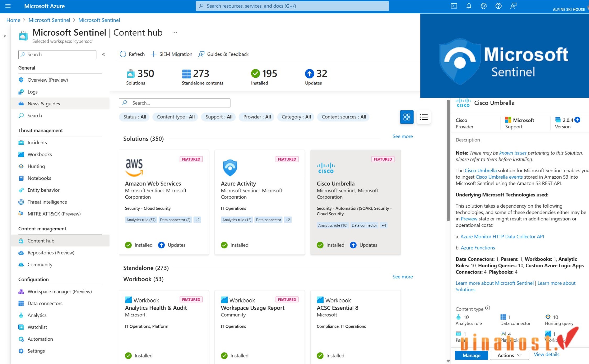Open Guides & Feedback
The height and width of the screenshot is (364, 589).
[x=223, y=54]
